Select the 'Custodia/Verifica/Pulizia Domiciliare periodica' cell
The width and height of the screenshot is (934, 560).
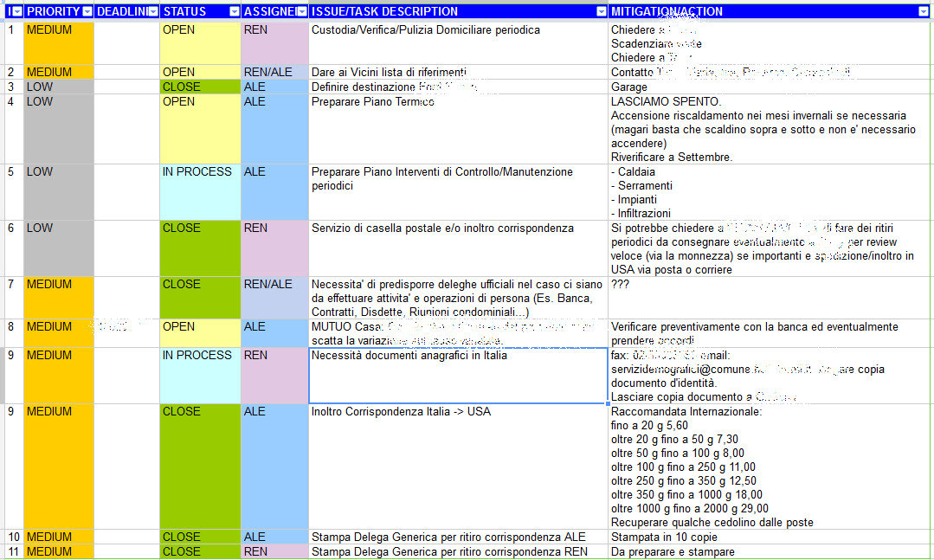(x=458, y=43)
